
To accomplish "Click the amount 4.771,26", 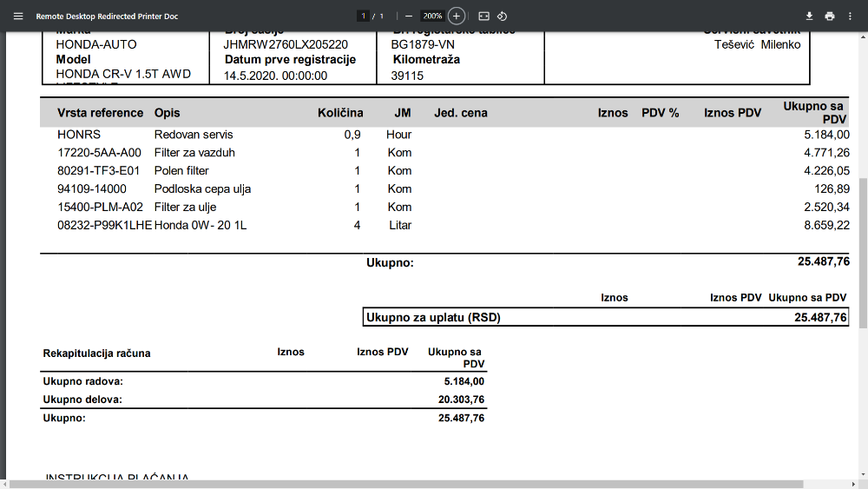I will 827,153.
